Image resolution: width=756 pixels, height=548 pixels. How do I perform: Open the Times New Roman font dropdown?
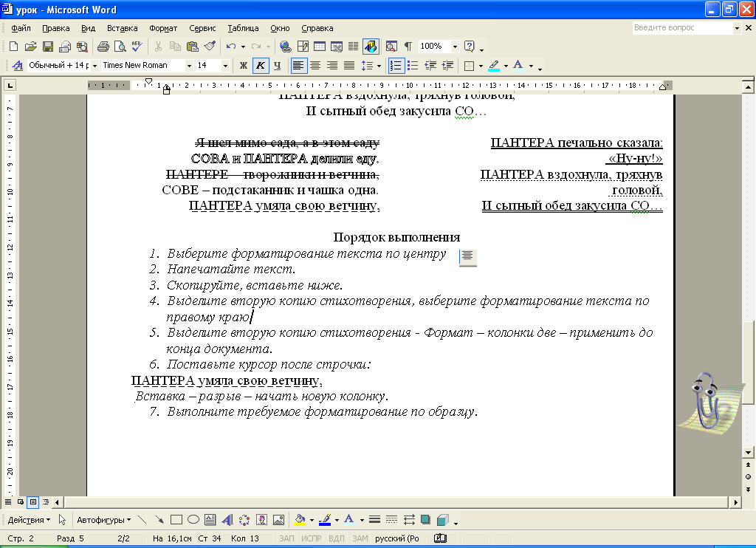(x=190, y=65)
